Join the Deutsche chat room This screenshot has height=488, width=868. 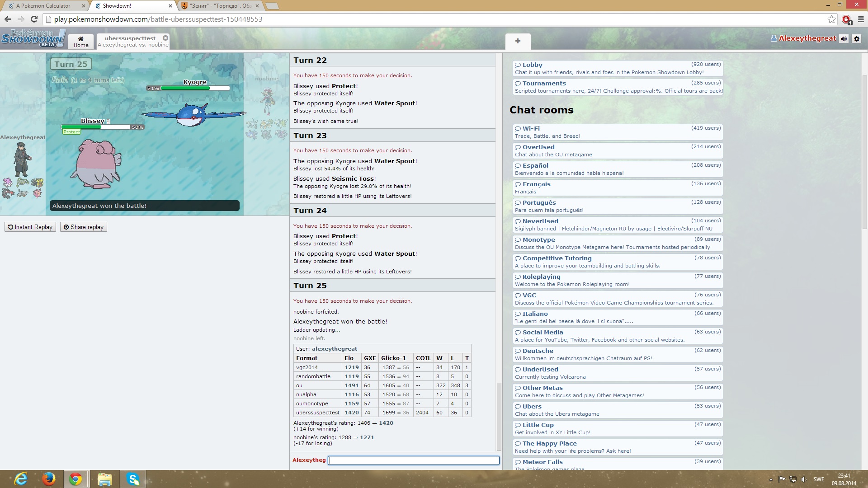point(618,354)
